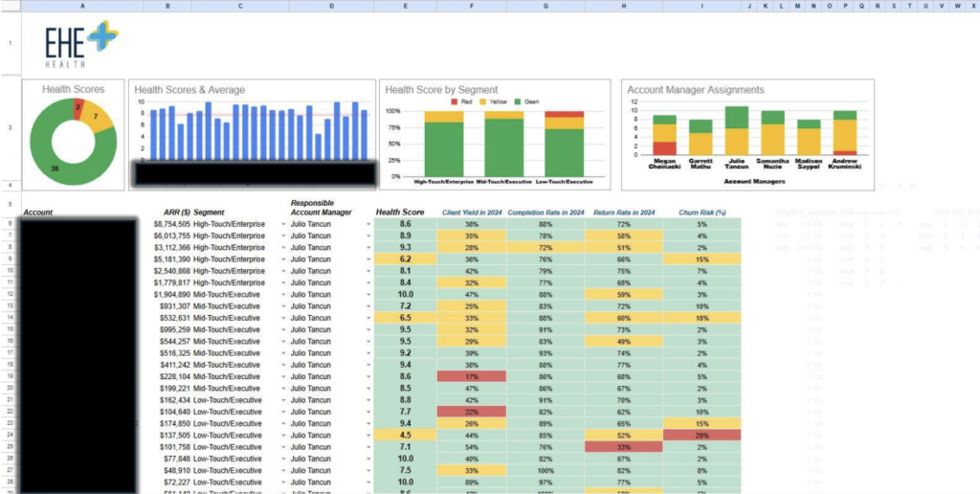Click the Churn Risk (%) column header

point(702,212)
